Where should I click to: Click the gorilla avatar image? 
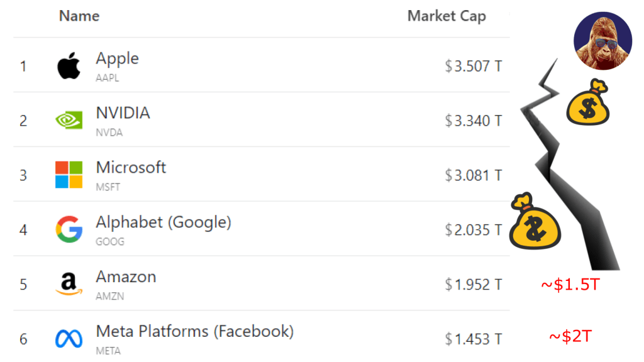click(x=602, y=40)
